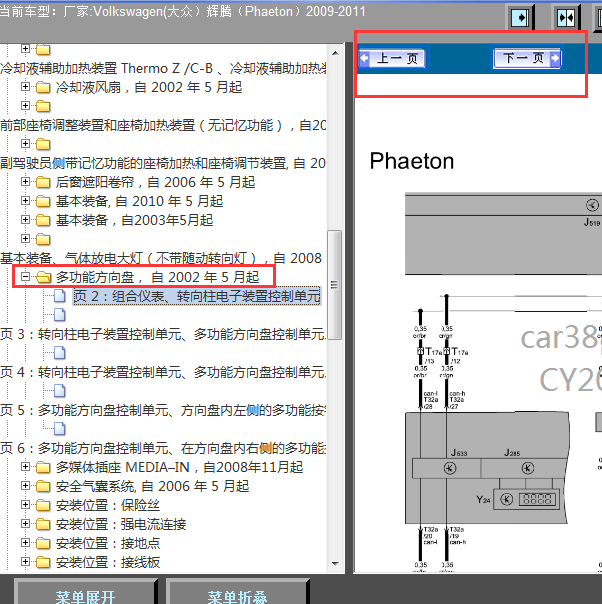The height and width of the screenshot is (604, 602).
Task: Expand the 基本装备, 自 2010 年 5 月起 node
Action: (x=25, y=201)
